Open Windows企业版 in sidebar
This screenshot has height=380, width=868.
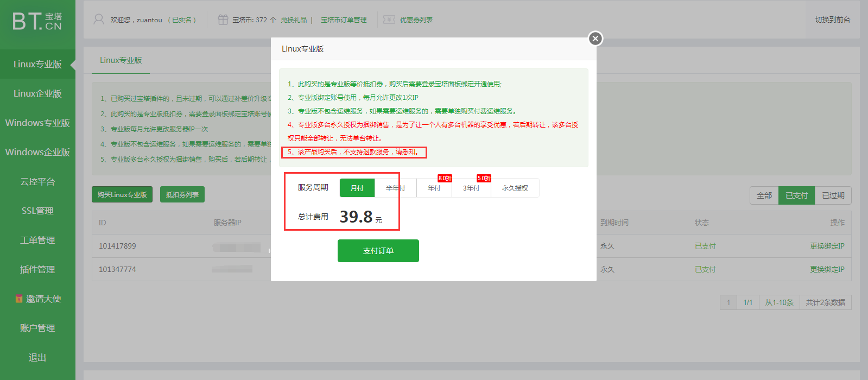coord(37,152)
